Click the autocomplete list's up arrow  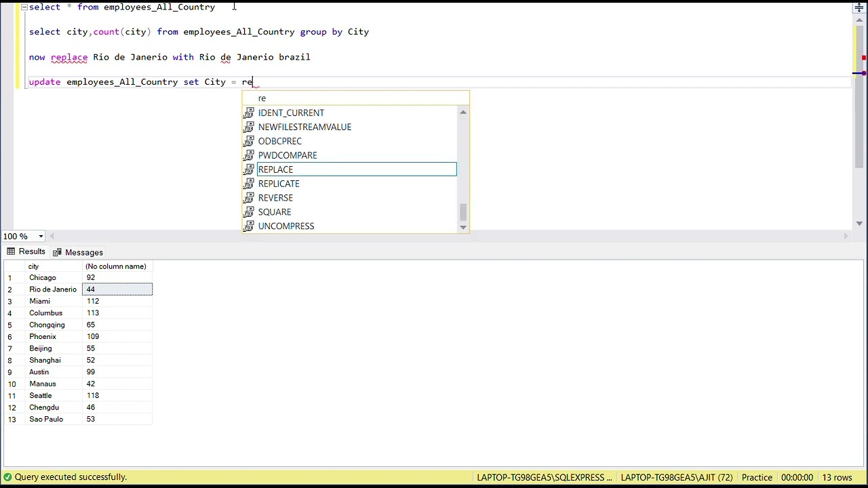point(463,113)
